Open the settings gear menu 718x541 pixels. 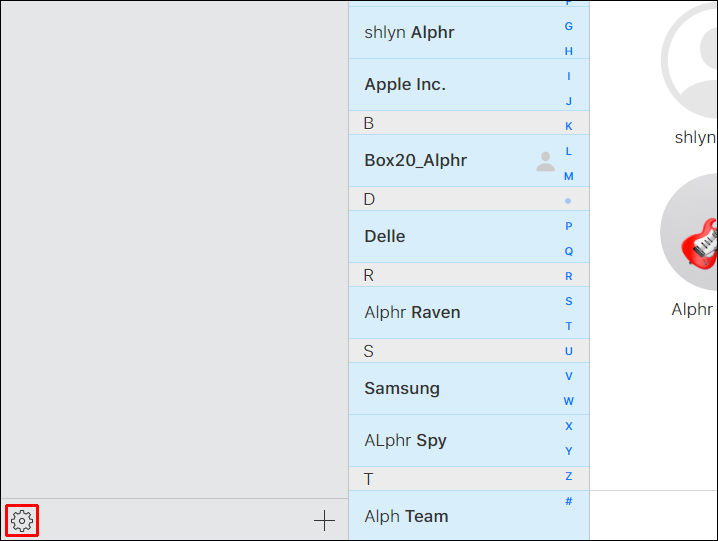tap(22, 520)
